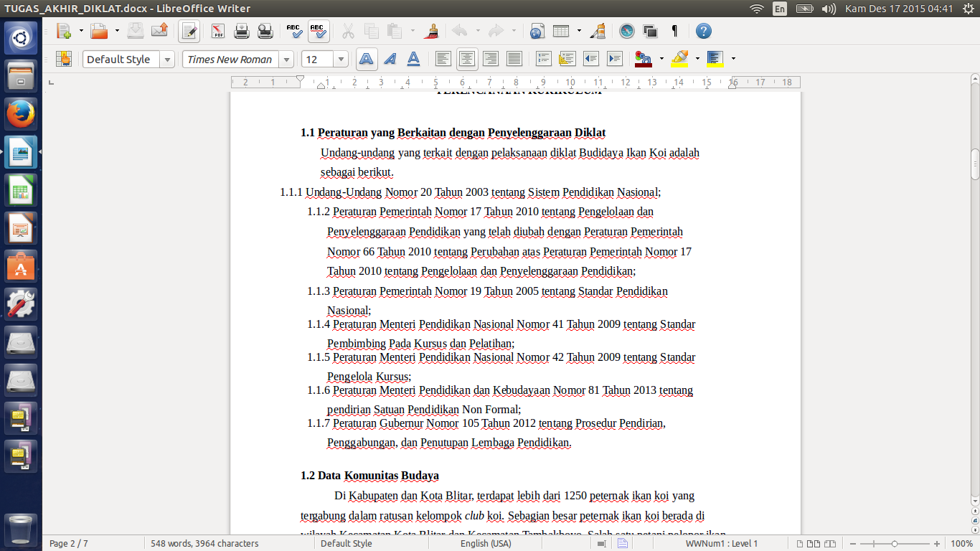Select two-page side-by-side view layout
Image resolution: width=980 pixels, height=551 pixels.
coord(812,544)
